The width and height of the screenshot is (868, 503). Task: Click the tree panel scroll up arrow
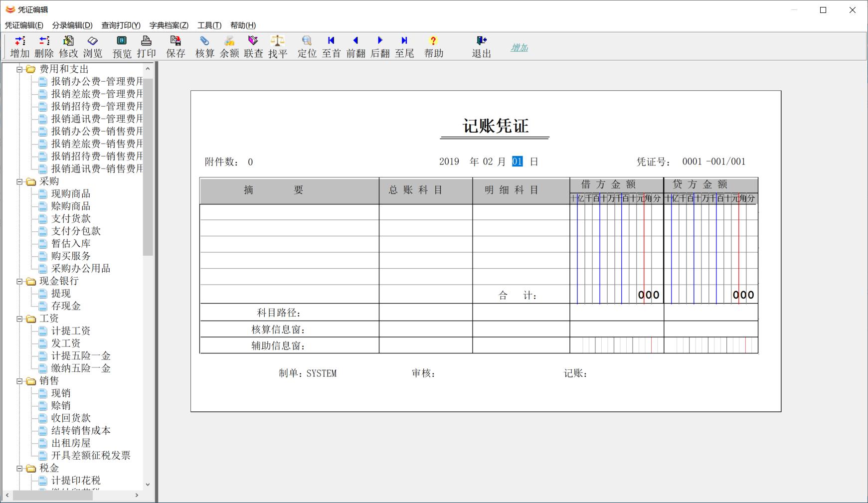coord(148,68)
